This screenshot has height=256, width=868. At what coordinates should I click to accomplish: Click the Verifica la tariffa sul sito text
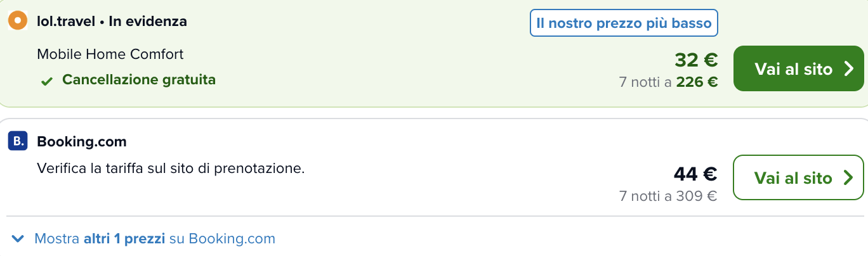click(171, 169)
